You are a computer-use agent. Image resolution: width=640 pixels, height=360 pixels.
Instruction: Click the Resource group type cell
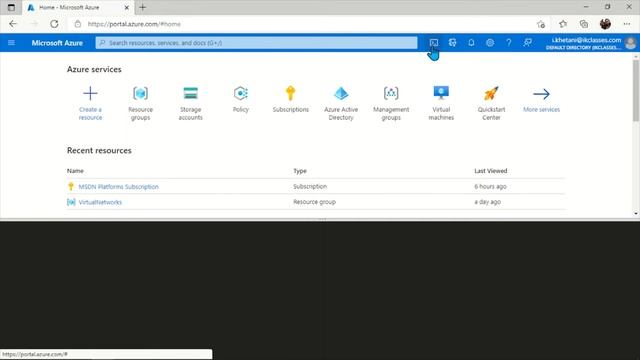point(314,202)
